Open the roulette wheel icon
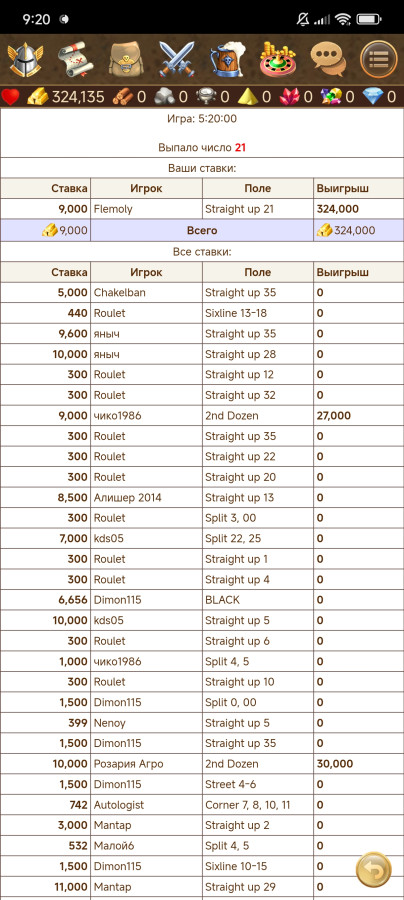Image resolution: width=404 pixels, height=900 pixels. point(277,59)
